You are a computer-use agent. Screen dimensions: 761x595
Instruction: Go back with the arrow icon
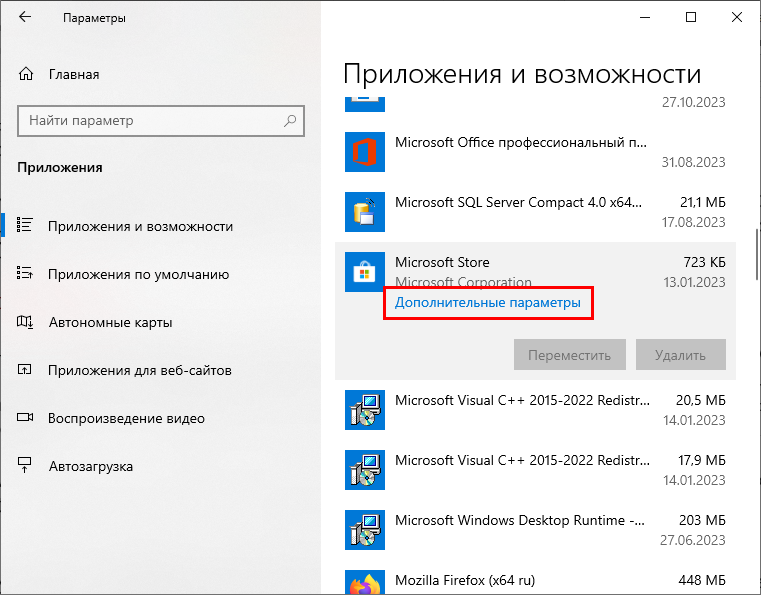25,17
